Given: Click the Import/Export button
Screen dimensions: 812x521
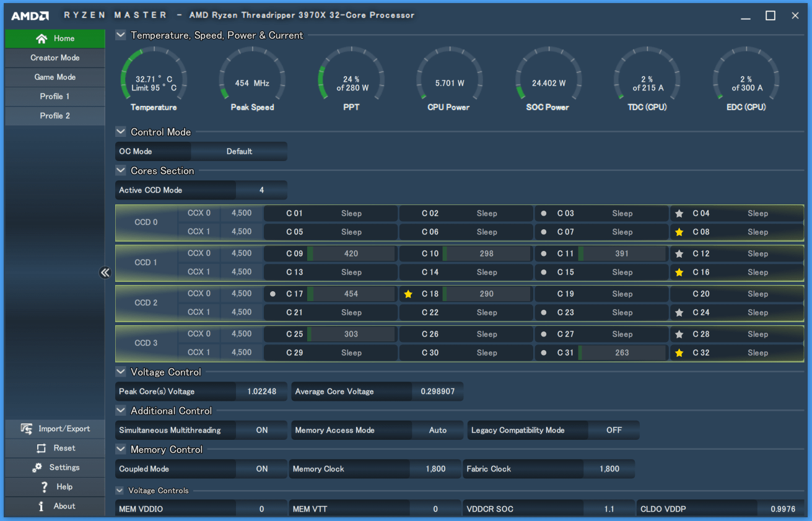Looking at the screenshot, I should (x=55, y=429).
